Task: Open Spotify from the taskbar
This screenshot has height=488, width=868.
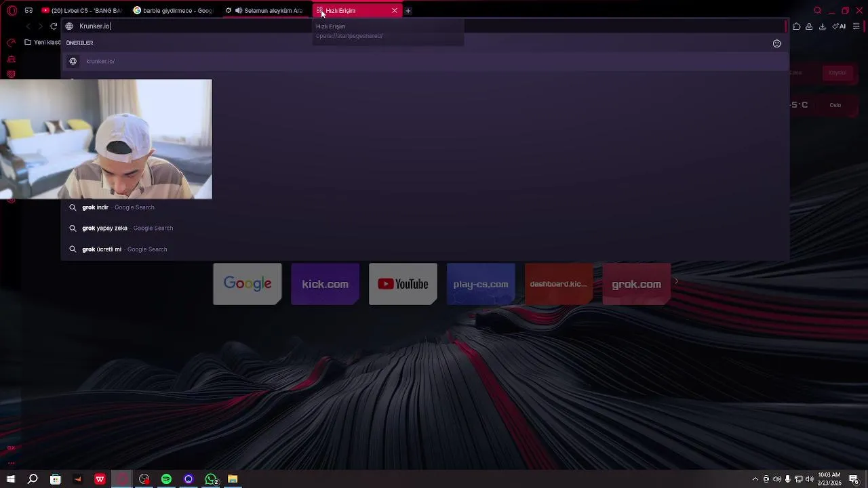Action: click(166, 479)
